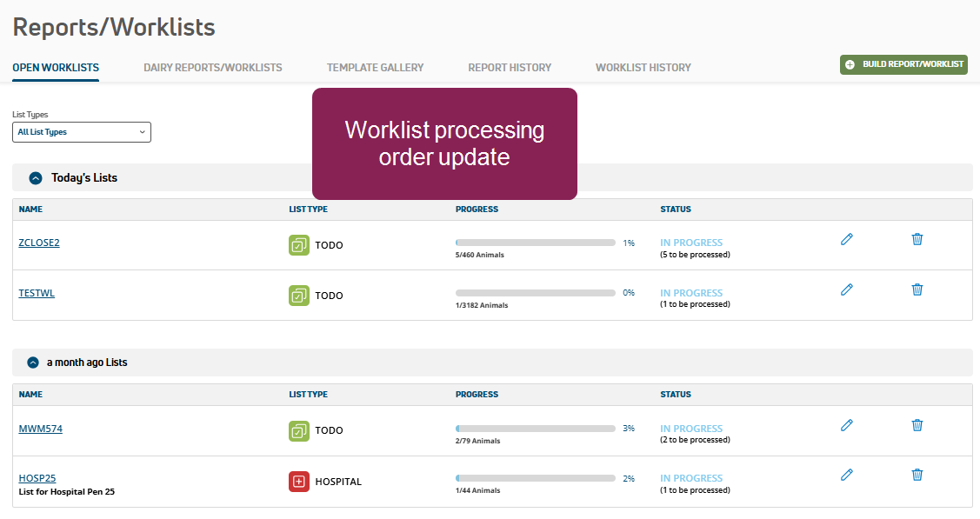Open the List Types dropdown

[82, 132]
